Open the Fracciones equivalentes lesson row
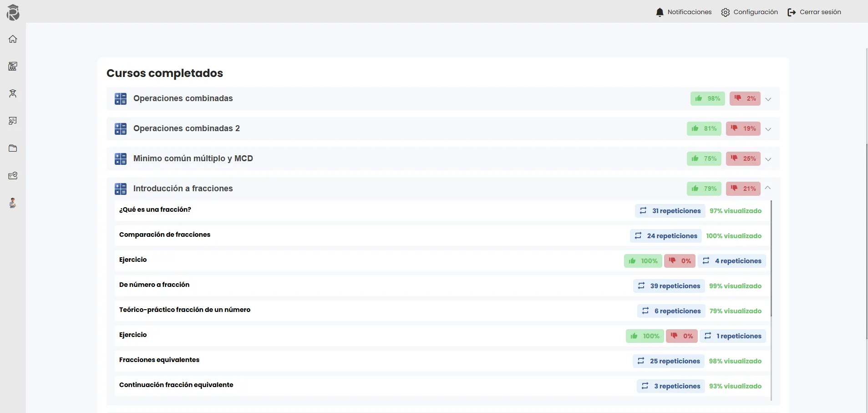 pos(159,360)
